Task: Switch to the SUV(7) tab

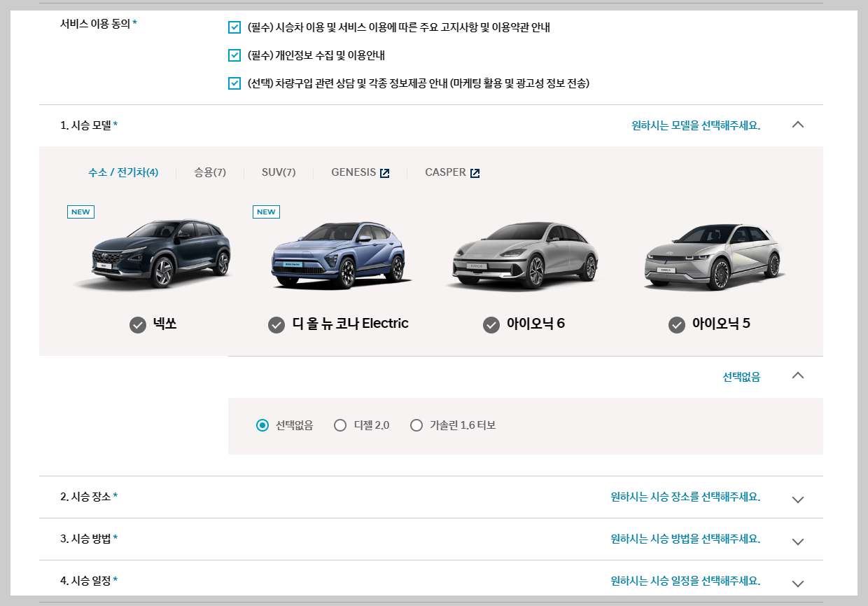Action: (278, 172)
